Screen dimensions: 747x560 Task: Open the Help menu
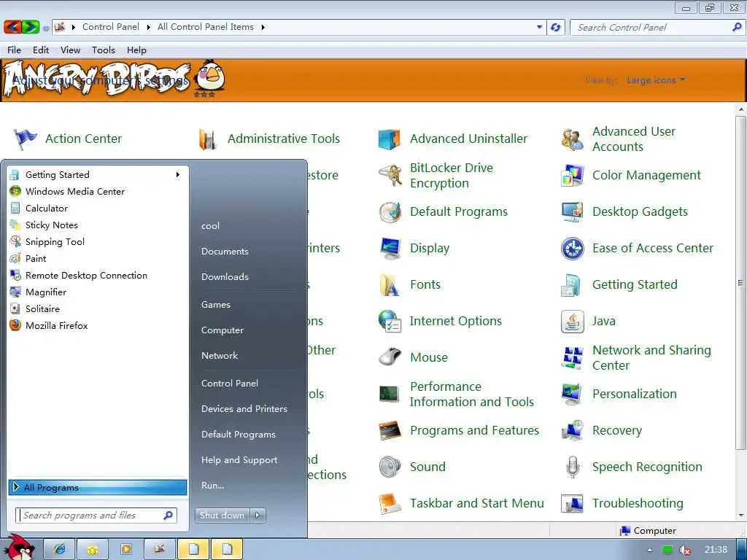tap(136, 50)
